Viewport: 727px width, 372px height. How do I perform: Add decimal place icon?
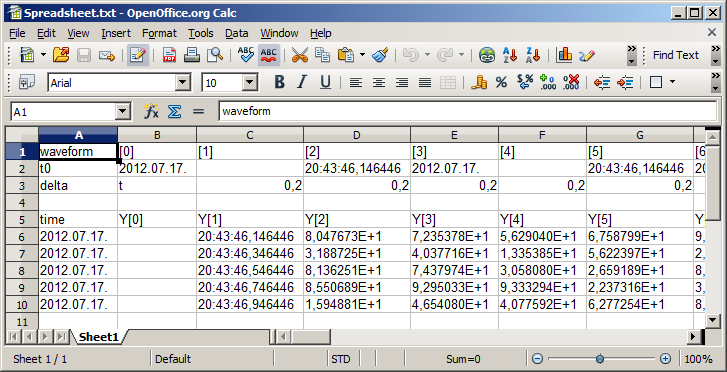coord(548,83)
